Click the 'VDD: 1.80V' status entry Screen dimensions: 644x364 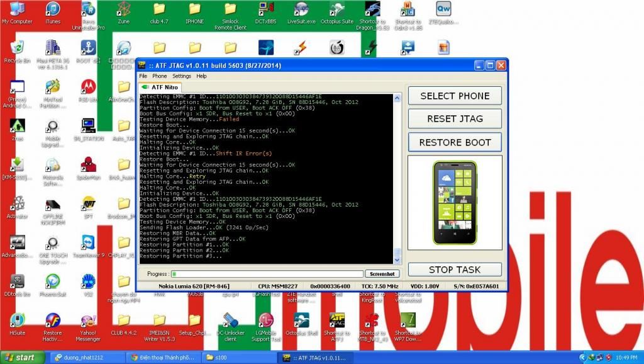[425, 287]
